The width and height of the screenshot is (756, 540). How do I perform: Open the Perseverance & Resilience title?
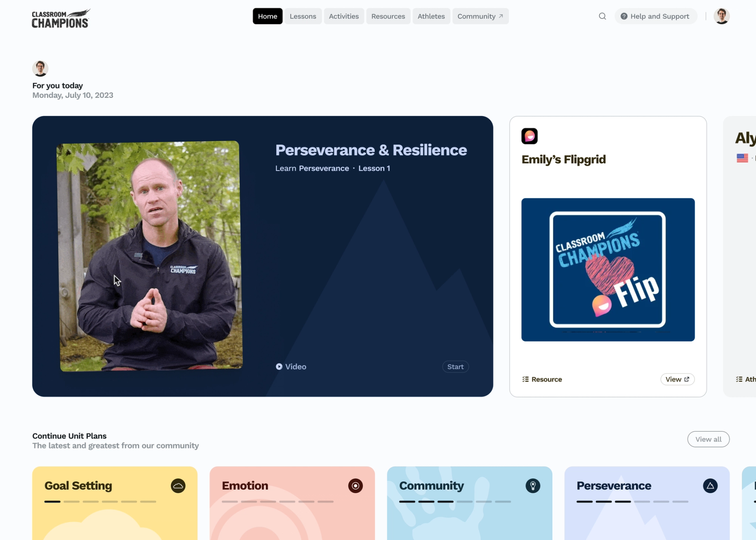click(x=371, y=150)
